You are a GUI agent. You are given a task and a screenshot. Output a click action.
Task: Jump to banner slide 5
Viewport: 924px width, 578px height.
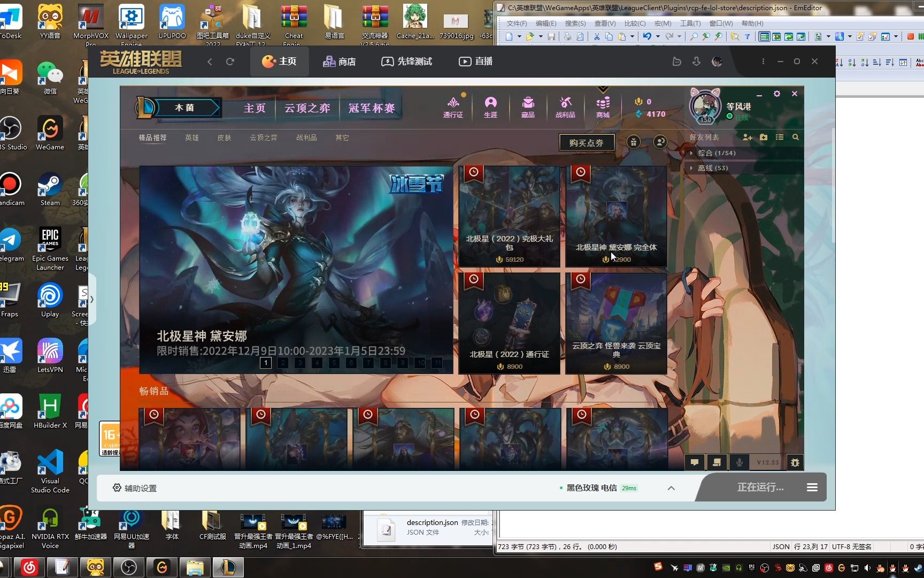(334, 363)
